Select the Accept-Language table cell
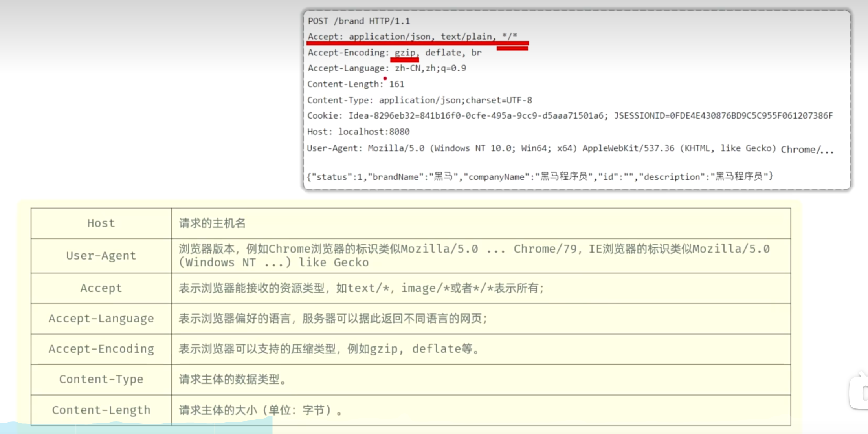Image resolution: width=868 pixels, height=434 pixels. click(101, 319)
